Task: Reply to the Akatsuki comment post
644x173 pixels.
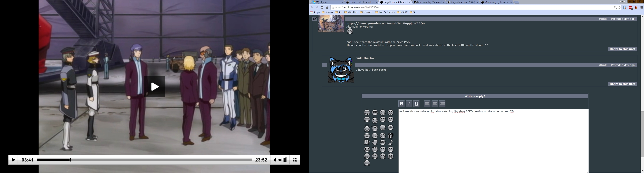Action: coord(623,49)
